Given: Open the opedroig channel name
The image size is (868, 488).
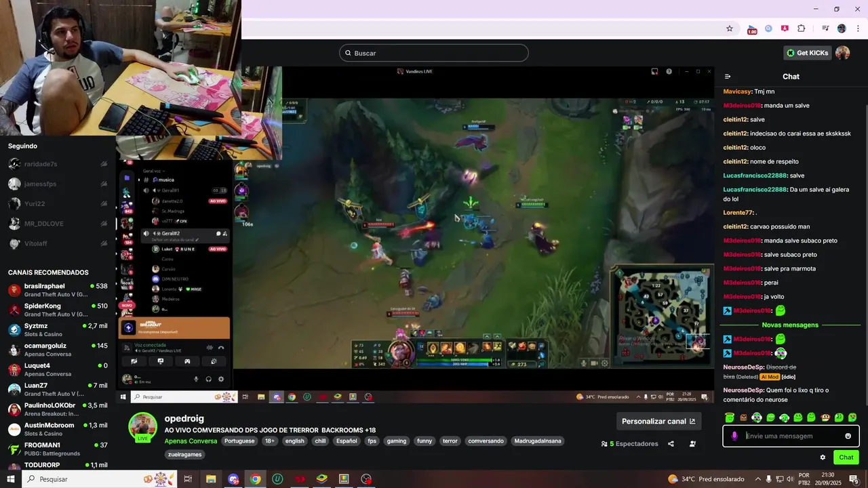Looking at the screenshot, I should (x=184, y=419).
